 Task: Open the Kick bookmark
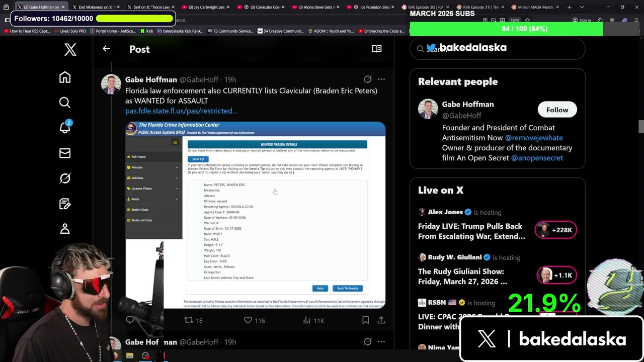pos(146,31)
